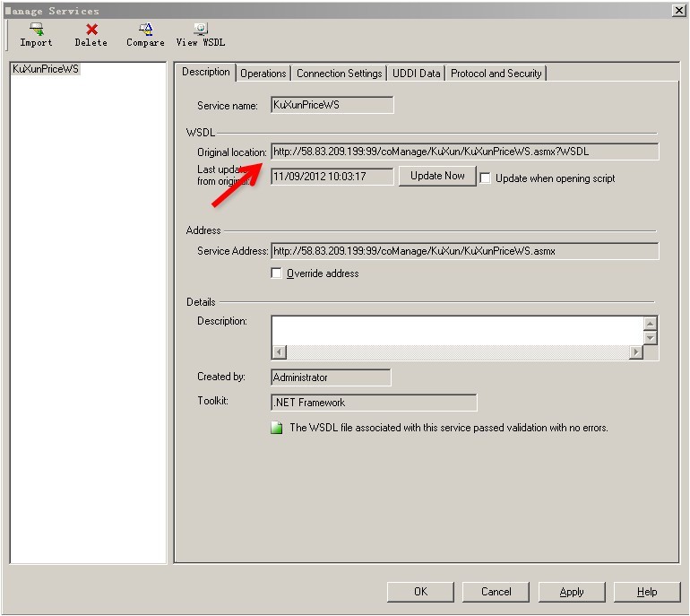The height and width of the screenshot is (616, 690).
Task: Open the Protocol and Security tab
Action: pyautogui.click(x=496, y=74)
